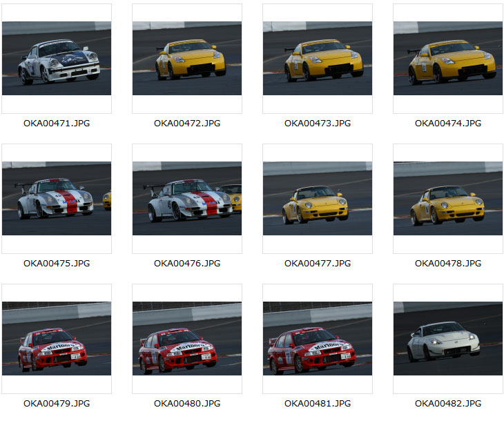This screenshot has width=504, height=421.
Task: Click the file name OKA00473.JPG
Action: pyautogui.click(x=318, y=124)
